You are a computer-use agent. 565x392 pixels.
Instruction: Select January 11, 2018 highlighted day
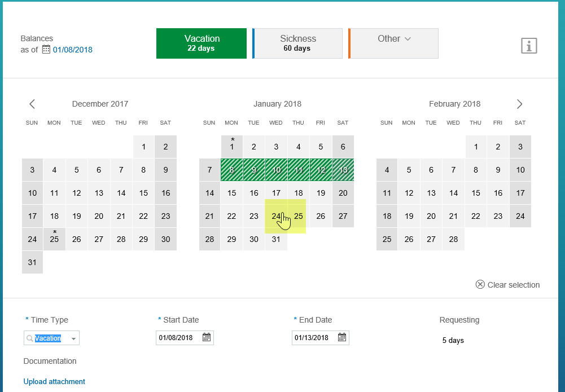pyautogui.click(x=299, y=170)
